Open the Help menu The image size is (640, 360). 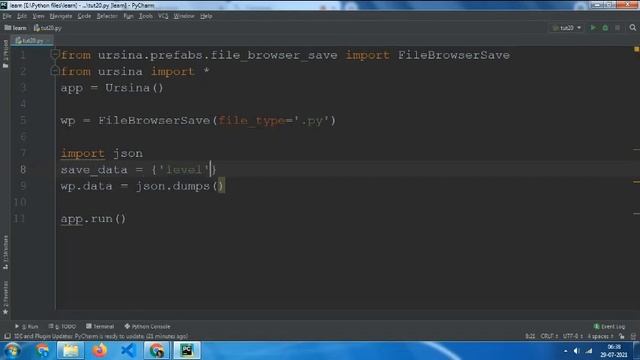[206, 16]
